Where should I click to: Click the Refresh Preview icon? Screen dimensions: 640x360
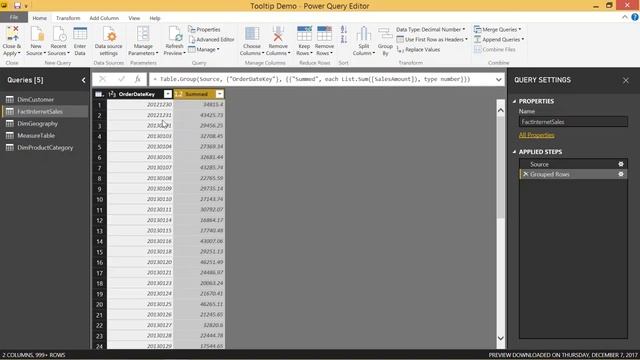point(175,34)
